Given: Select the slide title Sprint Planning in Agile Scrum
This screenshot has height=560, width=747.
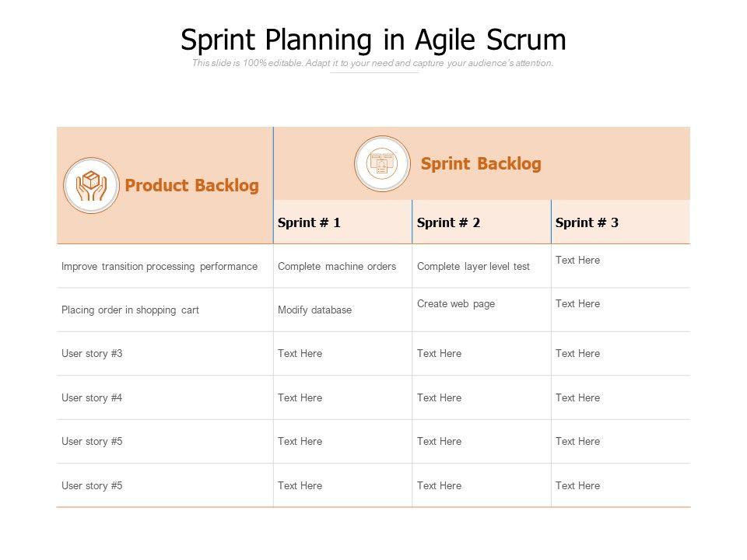Looking at the screenshot, I should pos(373,40).
